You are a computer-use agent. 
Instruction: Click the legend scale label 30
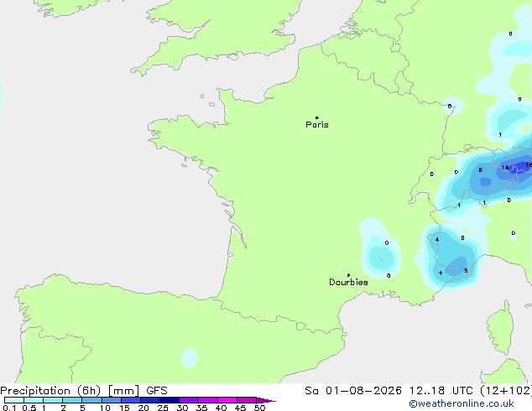pyautogui.click(x=182, y=408)
